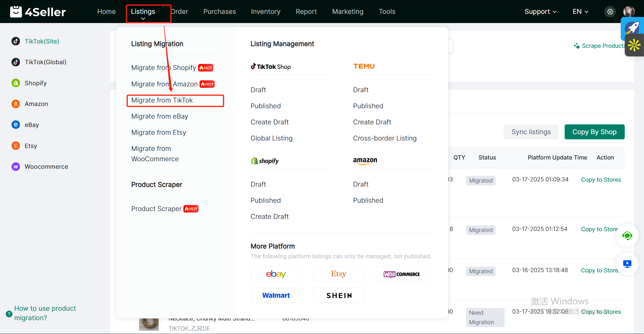Image resolution: width=644 pixels, height=334 pixels.
Task: Open the WooCommerce platform logo tile
Action: click(x=401, y=274)
